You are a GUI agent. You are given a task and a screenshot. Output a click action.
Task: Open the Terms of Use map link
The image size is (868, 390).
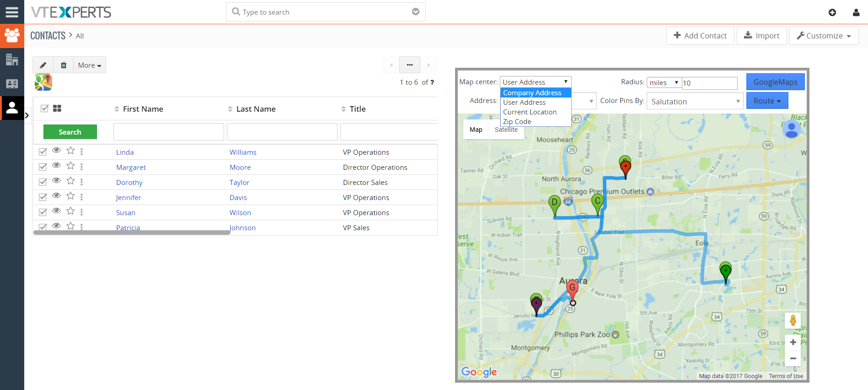786,376
